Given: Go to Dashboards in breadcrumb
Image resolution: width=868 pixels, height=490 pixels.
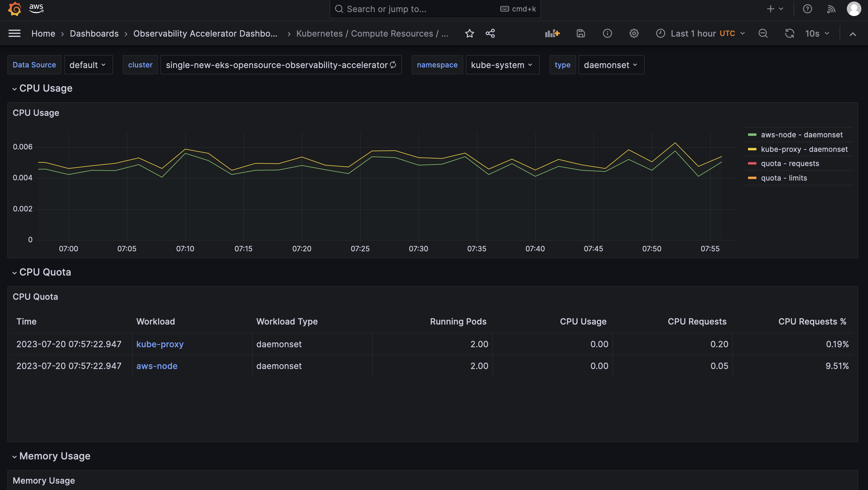Looking at the screenshot, I should pyautogui.click(x=94, y=33).
